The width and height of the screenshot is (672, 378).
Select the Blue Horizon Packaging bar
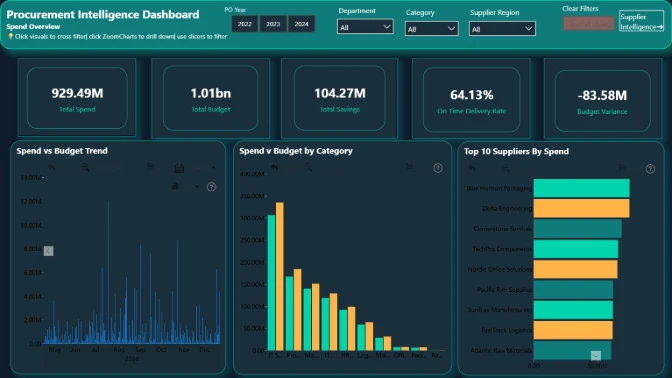(581, 188)
